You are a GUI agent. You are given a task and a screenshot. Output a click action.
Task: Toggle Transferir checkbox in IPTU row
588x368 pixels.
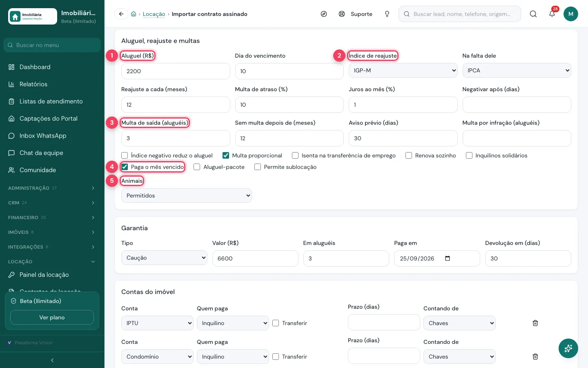pyautogui.click(x=276, y=323)
